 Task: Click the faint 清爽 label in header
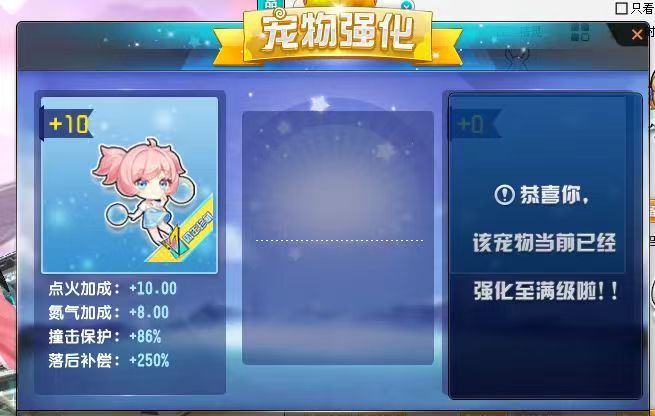531,32
